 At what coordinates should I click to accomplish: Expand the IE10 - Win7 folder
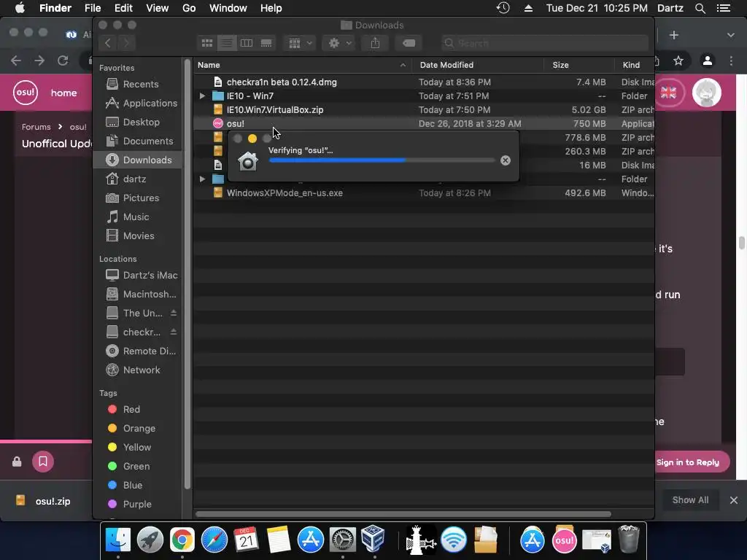tap(202, 96)
